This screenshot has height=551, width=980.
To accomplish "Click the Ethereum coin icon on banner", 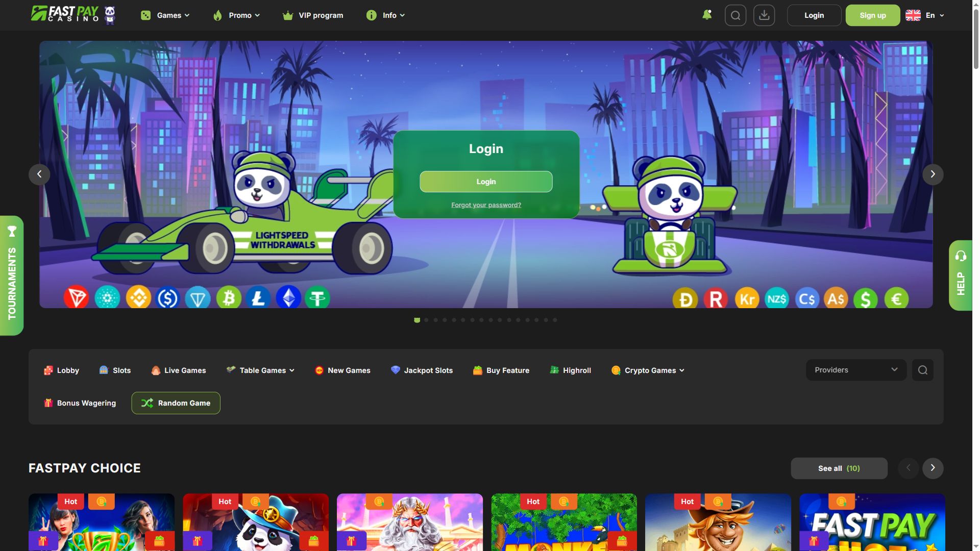I will point(288,297).
